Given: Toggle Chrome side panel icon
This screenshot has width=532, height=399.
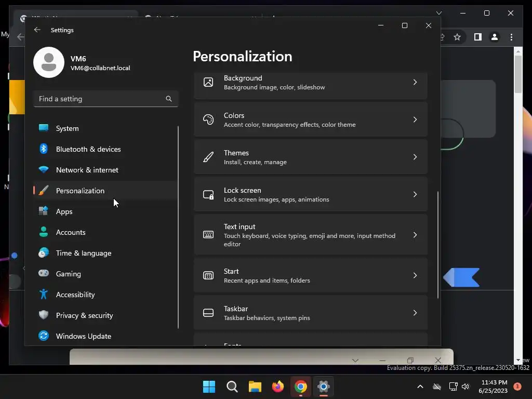Looking at the screenshot, I should coord(478,37).
